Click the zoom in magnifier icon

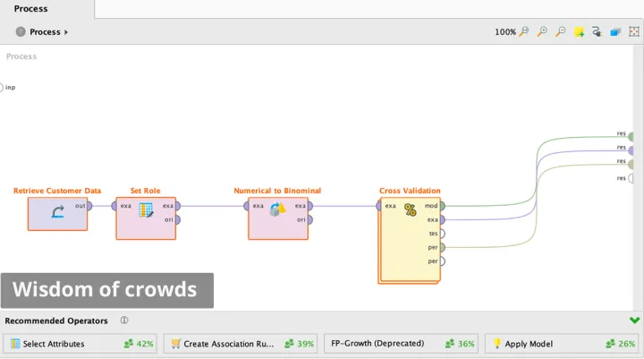[542, 32]
